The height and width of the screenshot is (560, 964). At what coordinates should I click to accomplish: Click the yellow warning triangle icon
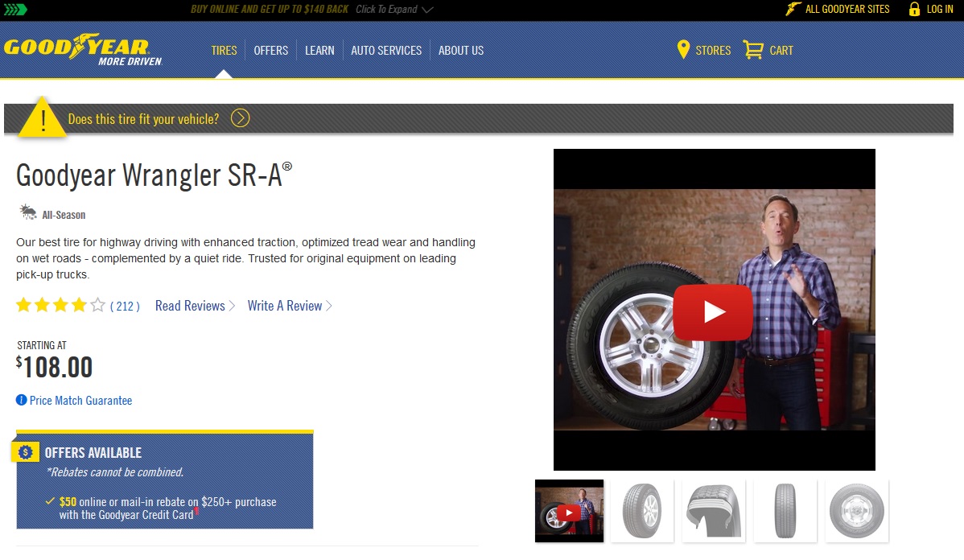coord(43,117)
